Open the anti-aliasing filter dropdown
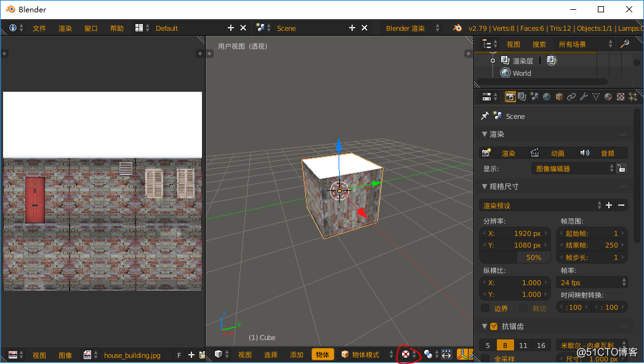 [x=592, y=346]
